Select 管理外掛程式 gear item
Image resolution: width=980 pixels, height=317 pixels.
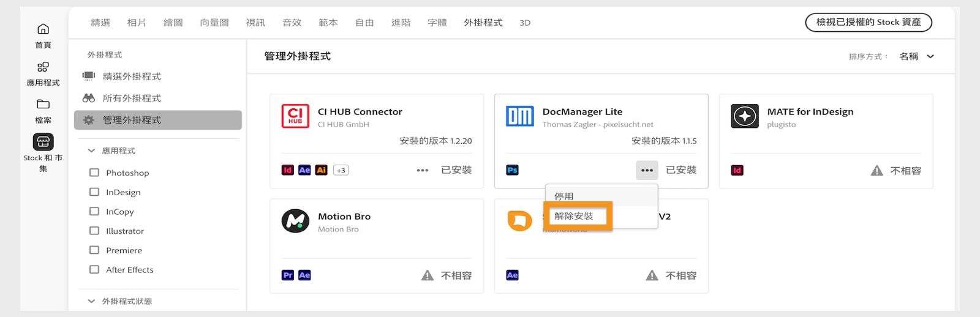(x=158, y=120)
